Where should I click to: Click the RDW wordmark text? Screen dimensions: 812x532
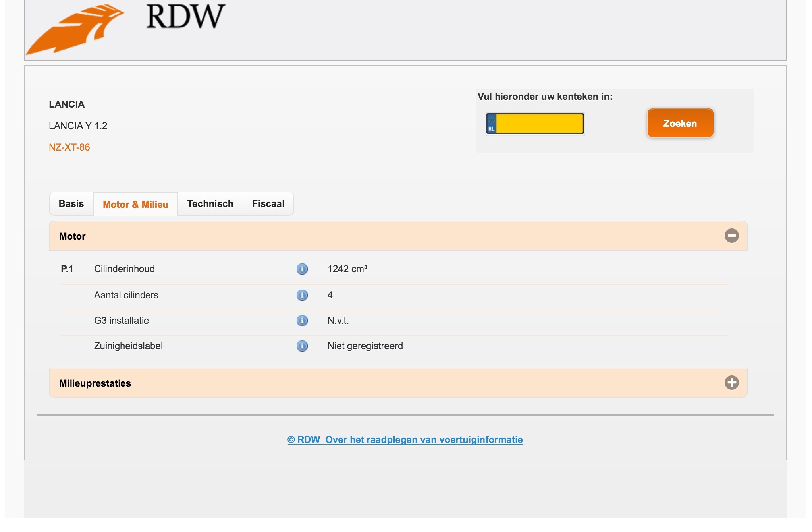pyautogui.click(x=186, y=17)
